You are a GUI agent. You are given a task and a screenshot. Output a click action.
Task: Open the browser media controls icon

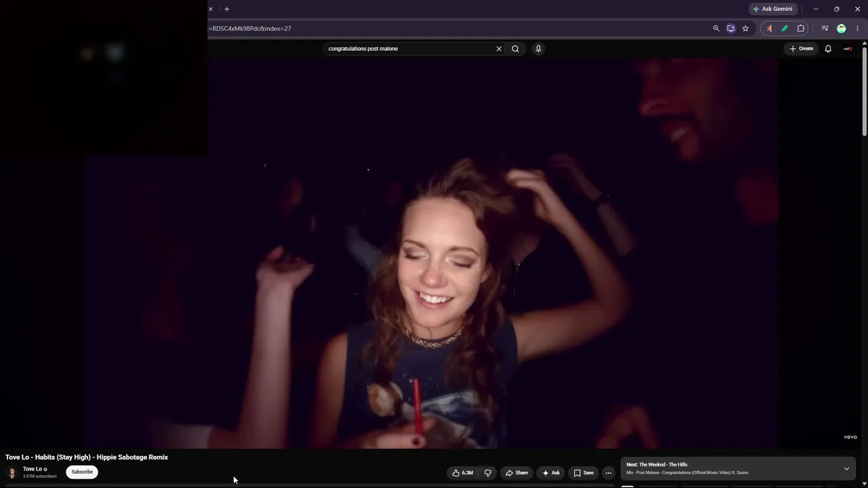[825, 28]
